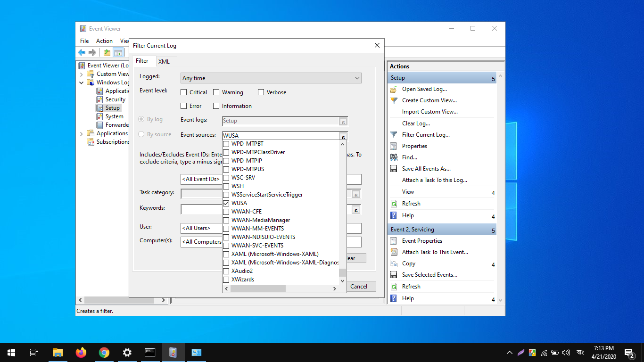The image size is (644, 362).
Task: Uncheck the WUSA event source checkbox
Action: [226, 203]
